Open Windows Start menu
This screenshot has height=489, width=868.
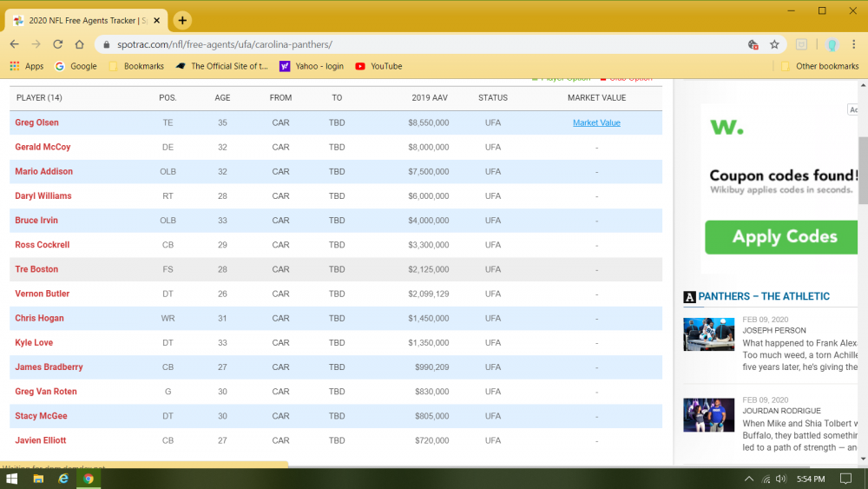(11, 479)
